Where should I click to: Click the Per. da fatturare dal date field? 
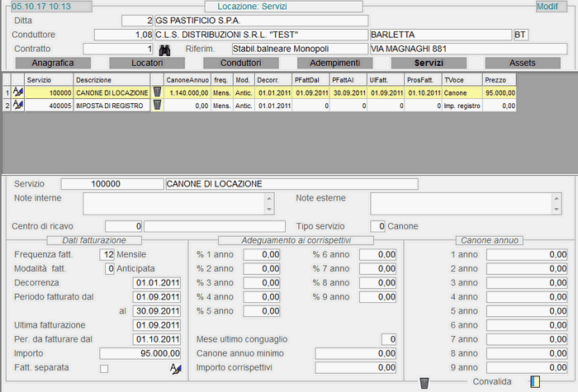[157, 339]
